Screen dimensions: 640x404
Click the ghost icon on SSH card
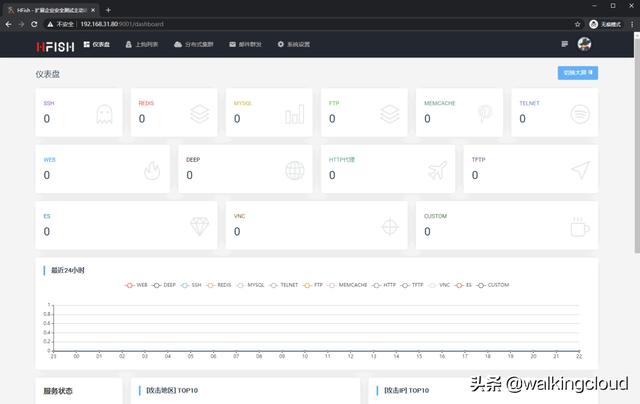tap(104, 114)
